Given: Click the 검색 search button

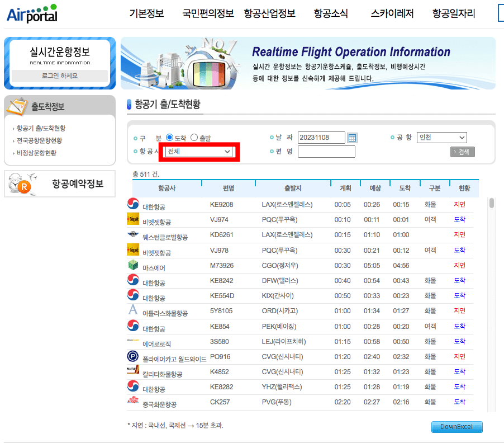Looking at the screenshot, I should 462,152.
